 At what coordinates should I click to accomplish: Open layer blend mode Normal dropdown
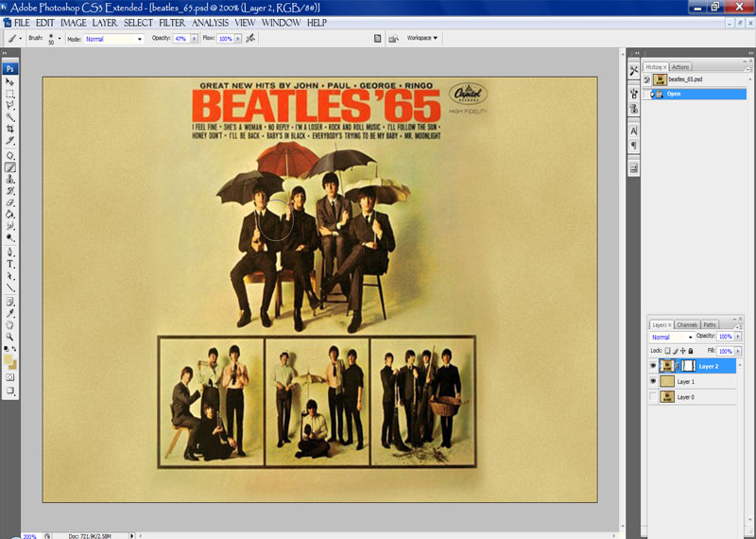coord(672,337)
